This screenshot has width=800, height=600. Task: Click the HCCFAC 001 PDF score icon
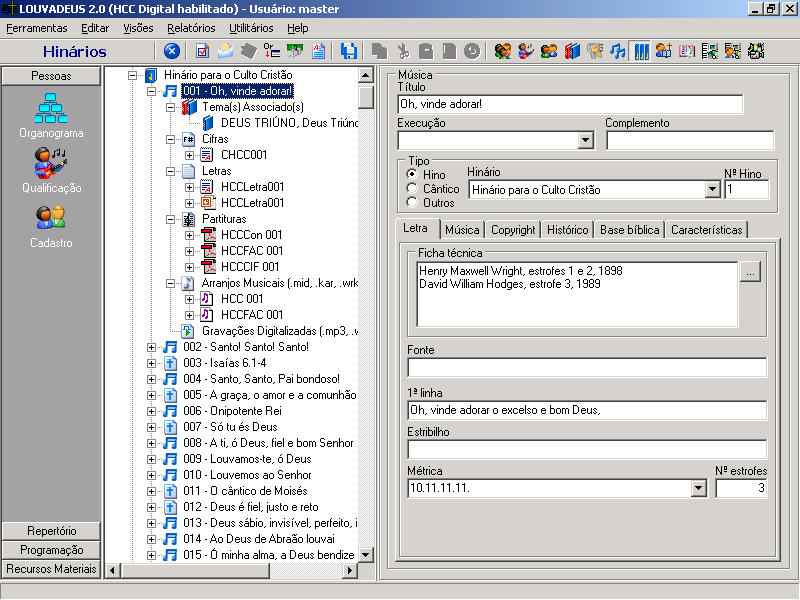[x=209, y=251]
